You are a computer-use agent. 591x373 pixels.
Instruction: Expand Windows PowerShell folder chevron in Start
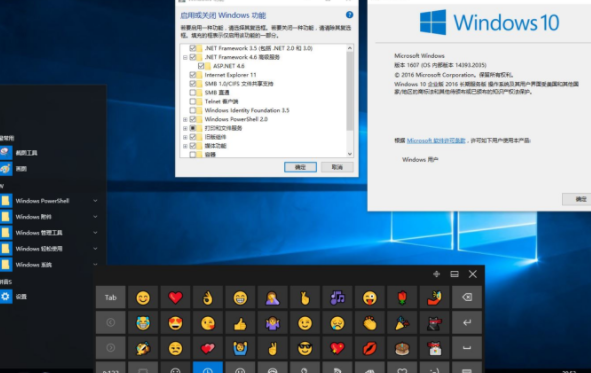[x=95, y=201]
